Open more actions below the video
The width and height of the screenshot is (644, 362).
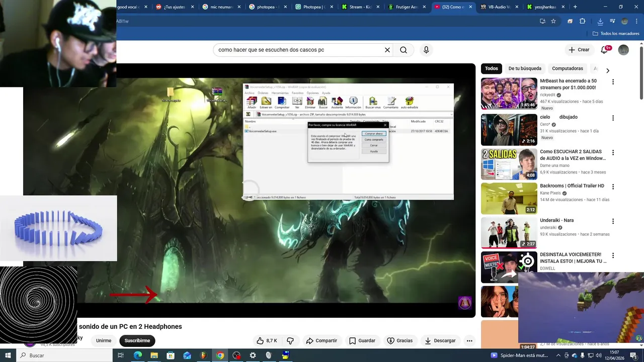tap(469, 340)
